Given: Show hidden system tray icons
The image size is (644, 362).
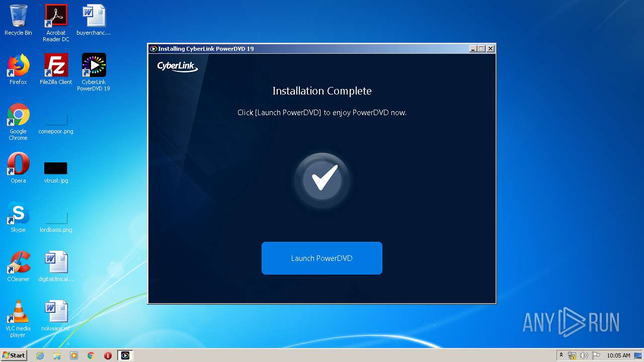Looking at the screenshot, I should [561, 355].
